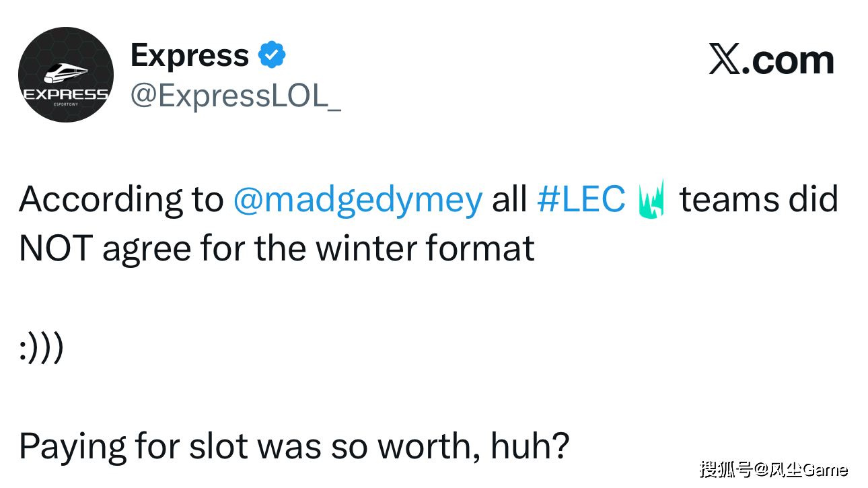Open the #LEC hashtag
Viewport: 868px width, 488px height.
coord(581,199)
